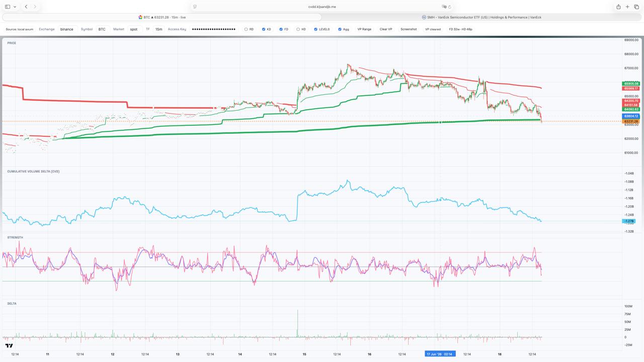Click the TradingView logo on chart
The height and width of the screenshot is (362, 644).
[x=9, y=345]
